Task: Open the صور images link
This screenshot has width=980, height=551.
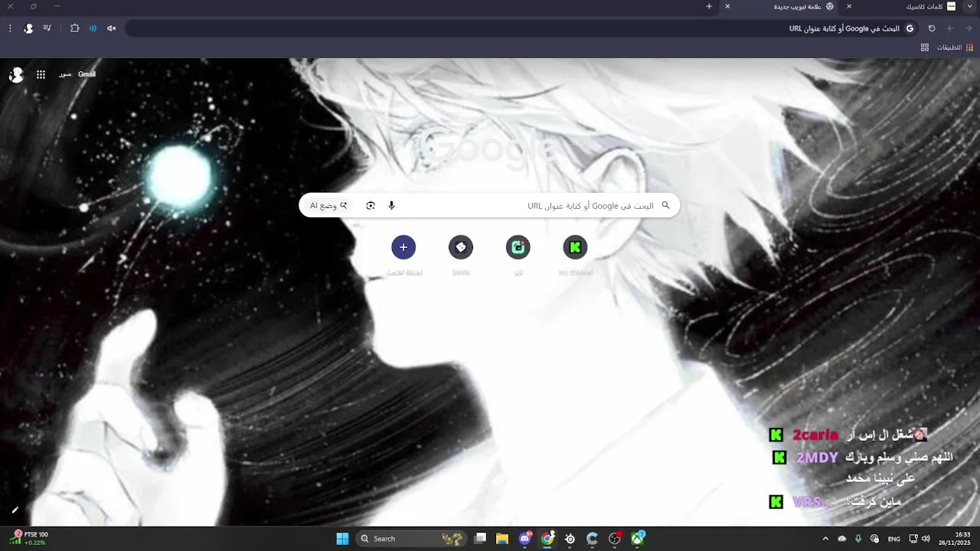Action: click(x=65, y=74)
